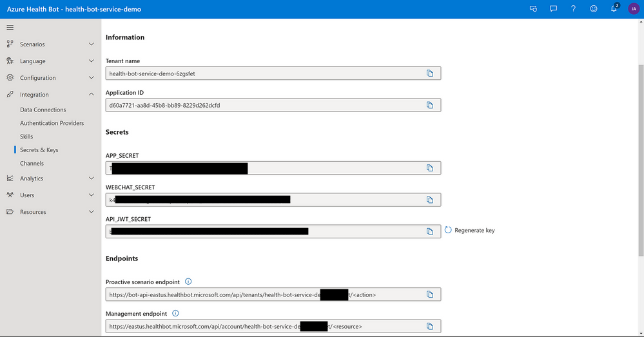This screenshot has width=644, height=337.
Task: Copy the APP_SECRET value
Action: click(429, 168)
